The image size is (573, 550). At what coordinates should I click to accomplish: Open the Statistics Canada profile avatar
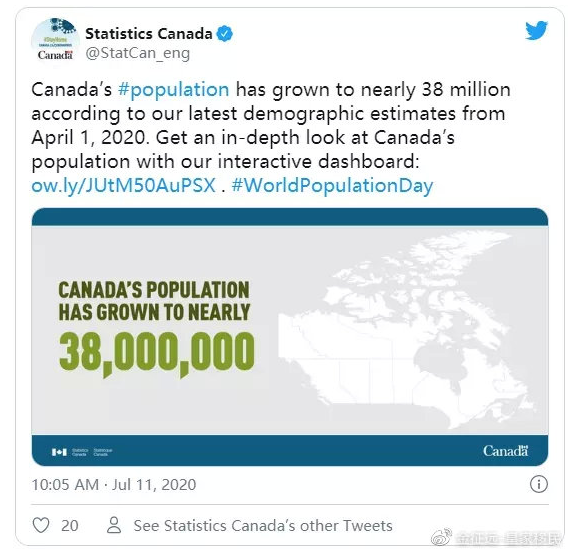point(55,41)
